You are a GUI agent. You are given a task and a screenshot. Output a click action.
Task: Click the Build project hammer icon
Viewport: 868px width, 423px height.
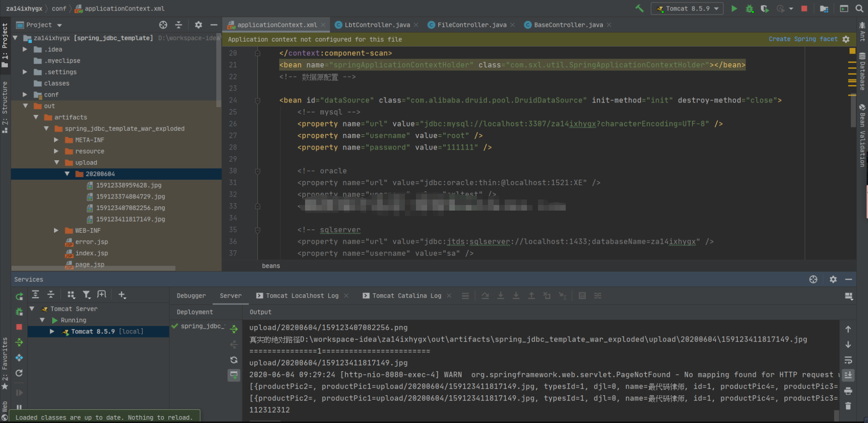click(640, 8)
